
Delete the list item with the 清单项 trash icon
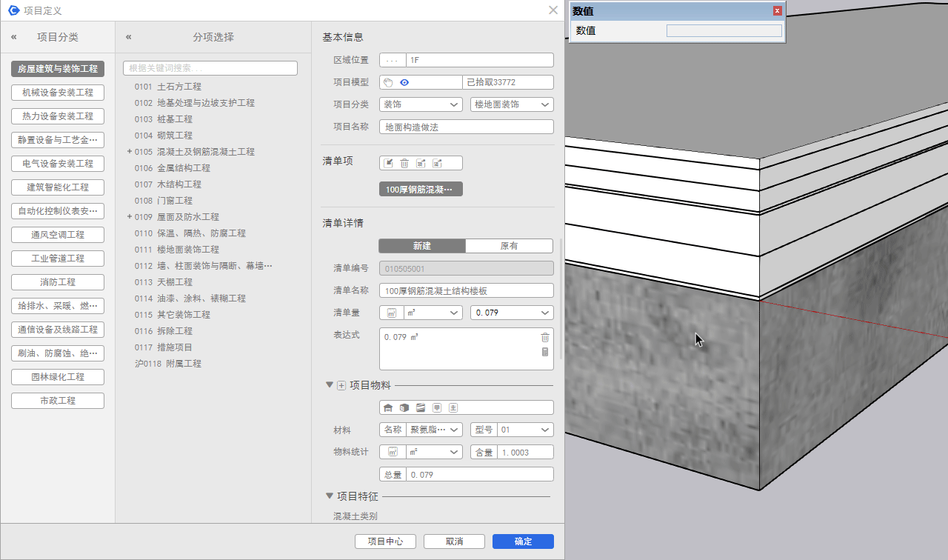[404, 163]
